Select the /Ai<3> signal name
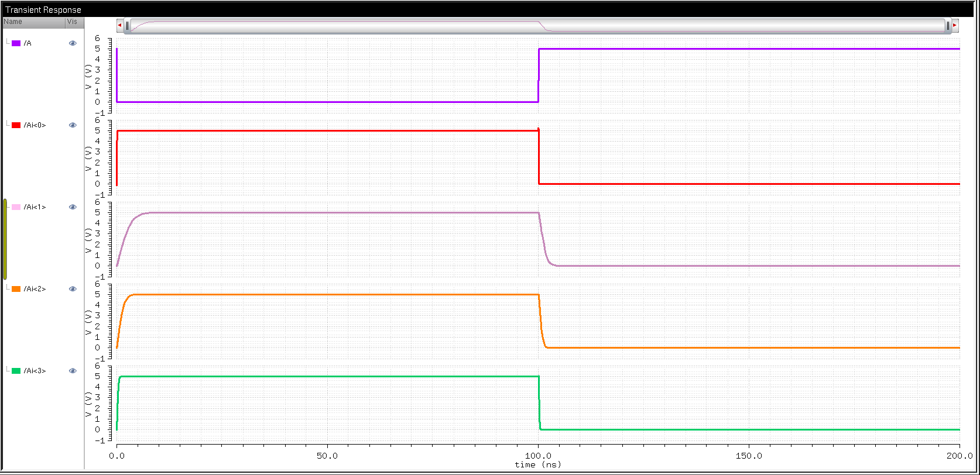The width and height of the screenshot is (980, 475). pos(35,371)
